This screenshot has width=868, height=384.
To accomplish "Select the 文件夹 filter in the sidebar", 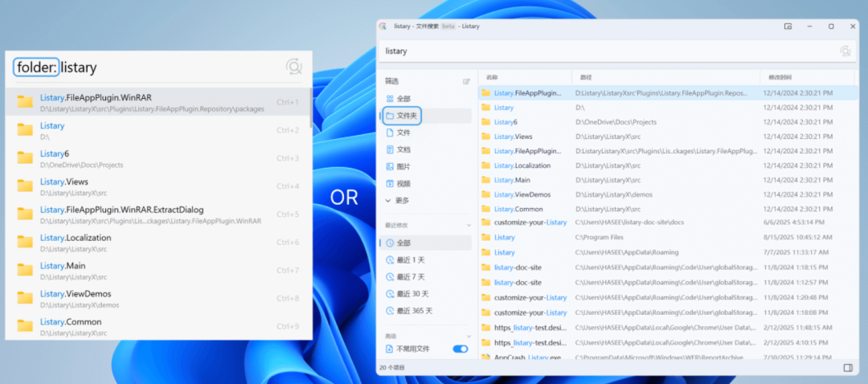I will click(426, 116).
